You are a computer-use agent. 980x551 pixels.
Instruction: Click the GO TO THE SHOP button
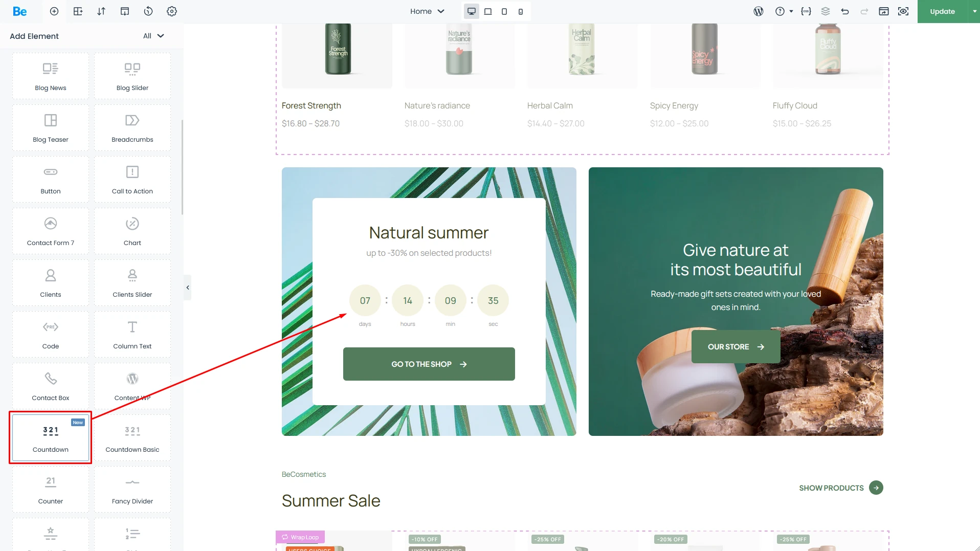(x=429, y=364)
